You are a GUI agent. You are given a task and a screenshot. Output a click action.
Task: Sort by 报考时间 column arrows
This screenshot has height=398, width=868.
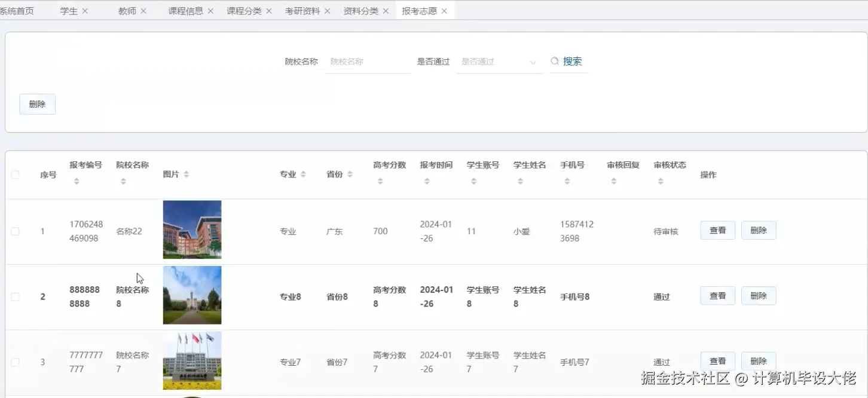[427, 180]
